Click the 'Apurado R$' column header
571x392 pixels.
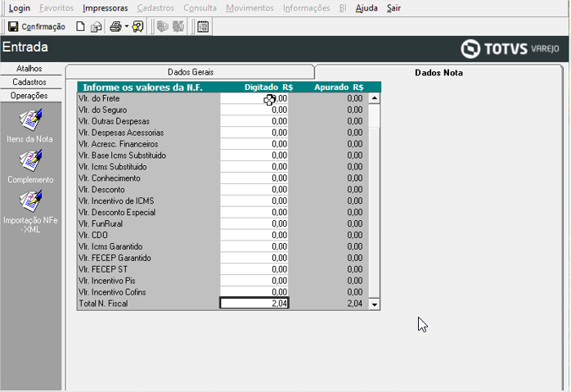339,87
